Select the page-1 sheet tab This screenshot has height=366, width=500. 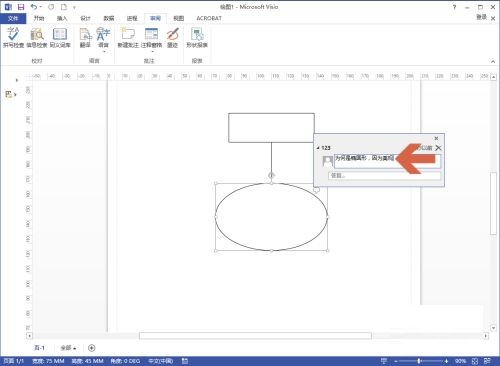pos(39,348)
